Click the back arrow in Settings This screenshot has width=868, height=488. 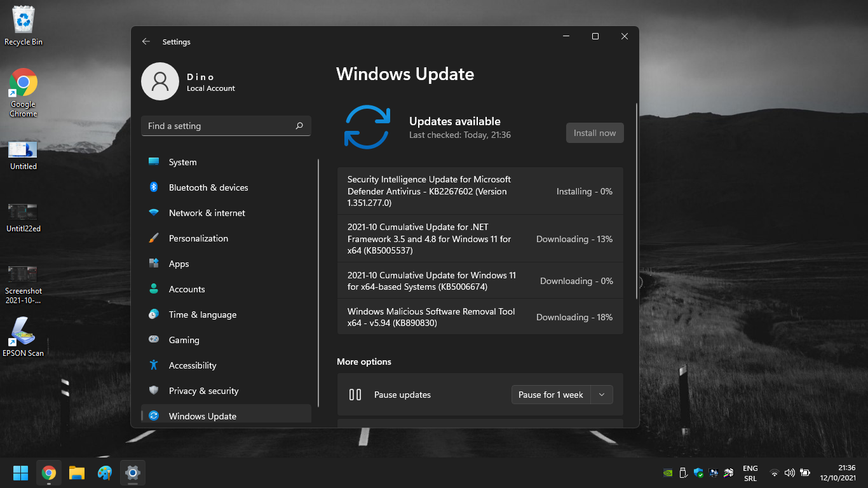coord(146,41)
